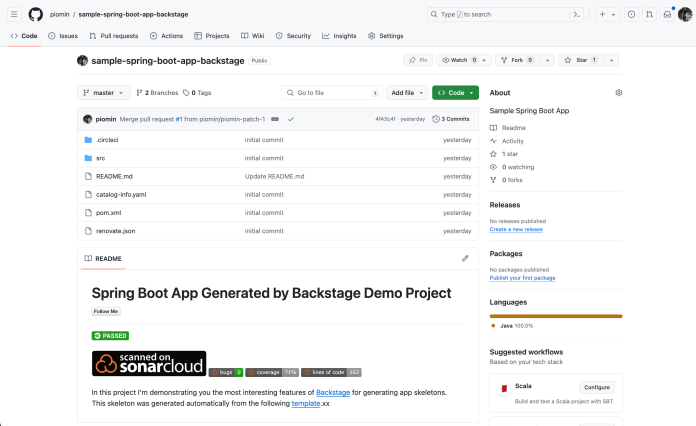Open the Insights tab
Viewport: 696px width, 426px height.
(x=339, y=35)
